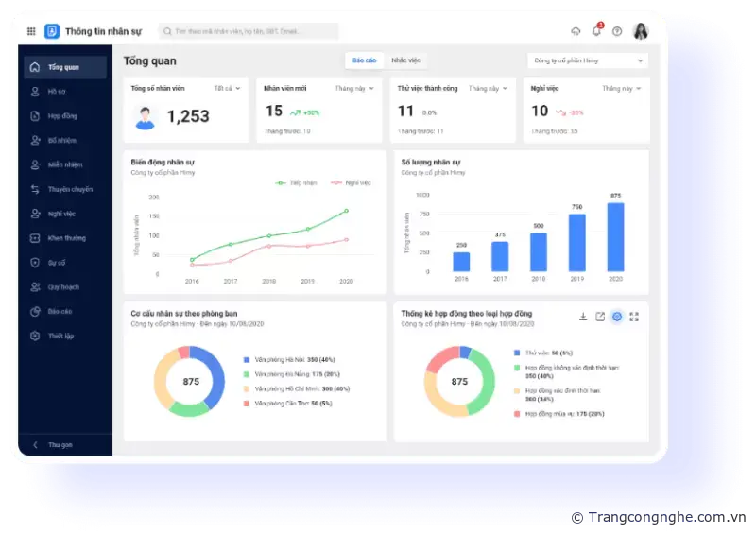The image size is (756, 534).
Task: Open the notifications bell
Action: 596,31
